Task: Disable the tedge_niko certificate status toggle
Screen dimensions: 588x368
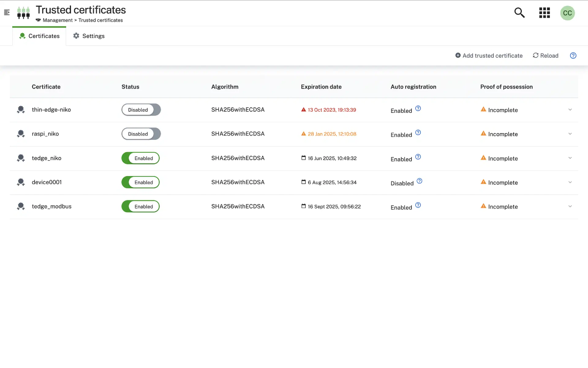Action: click(x=141, y=158)
